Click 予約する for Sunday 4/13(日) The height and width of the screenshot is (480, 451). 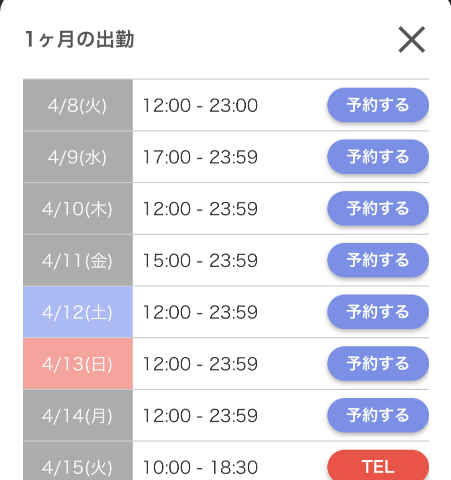click(378, 364)
